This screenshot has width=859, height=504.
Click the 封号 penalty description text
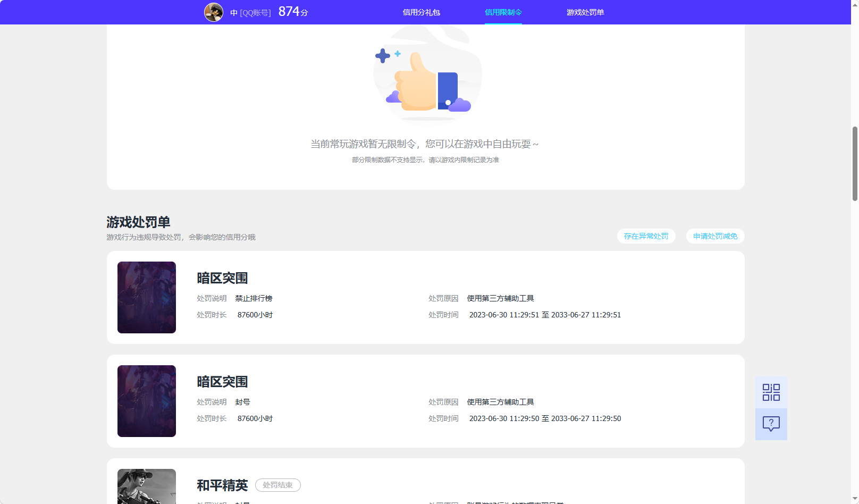pos(242,402)
